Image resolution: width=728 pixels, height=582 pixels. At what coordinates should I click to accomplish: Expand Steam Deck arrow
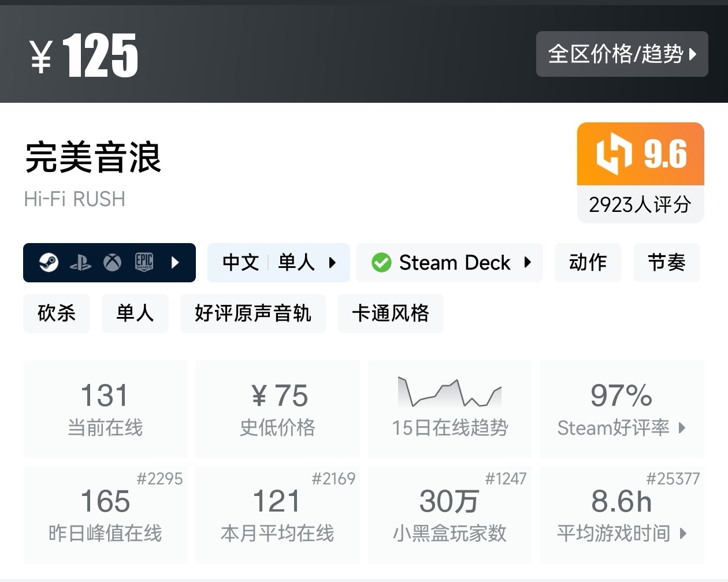tap(527, 263)
